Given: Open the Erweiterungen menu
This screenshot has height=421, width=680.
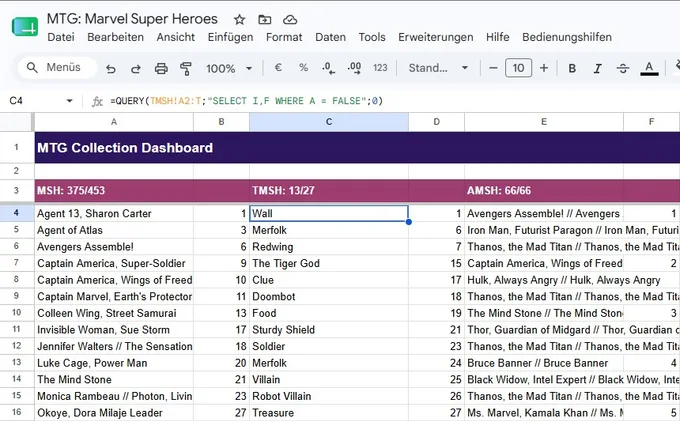Looking at the screenshot, I should click(x=436, y=37).
